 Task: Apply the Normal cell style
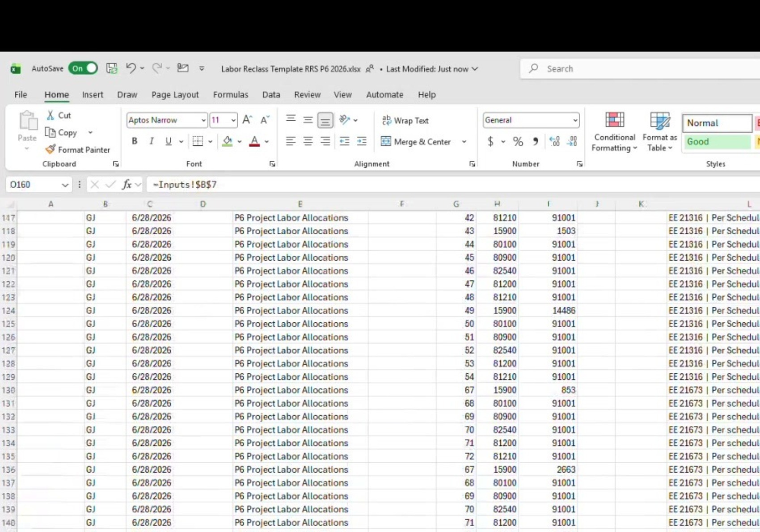[717, 123]
